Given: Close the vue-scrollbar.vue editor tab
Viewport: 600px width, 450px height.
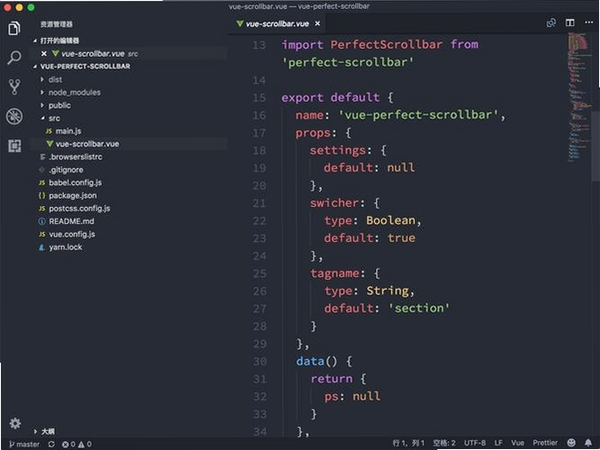Looking at the screenshot, I should [x=318, y=24].
